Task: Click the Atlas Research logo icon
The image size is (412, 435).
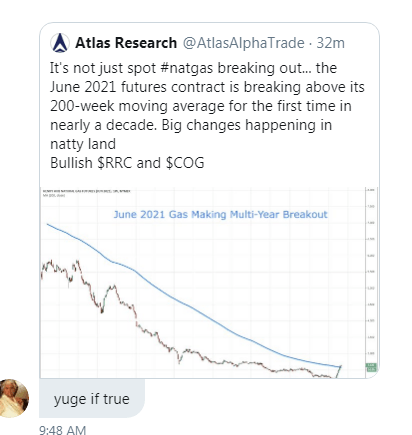Action: coord(60,43)
